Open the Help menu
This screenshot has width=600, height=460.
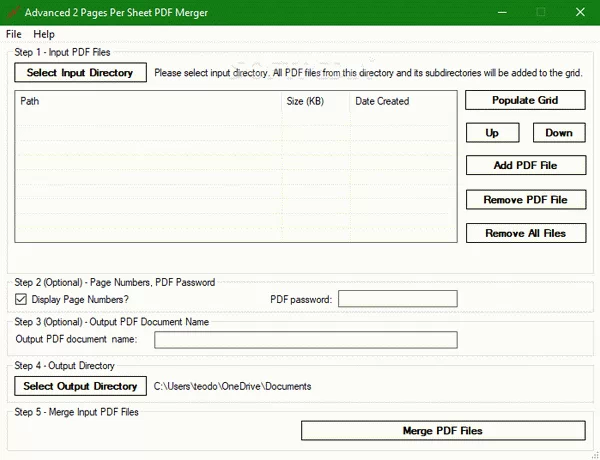click(44, 34)
